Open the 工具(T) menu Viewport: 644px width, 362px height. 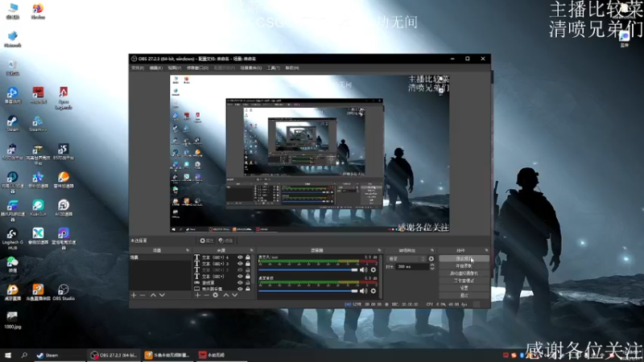coord(273,68)
